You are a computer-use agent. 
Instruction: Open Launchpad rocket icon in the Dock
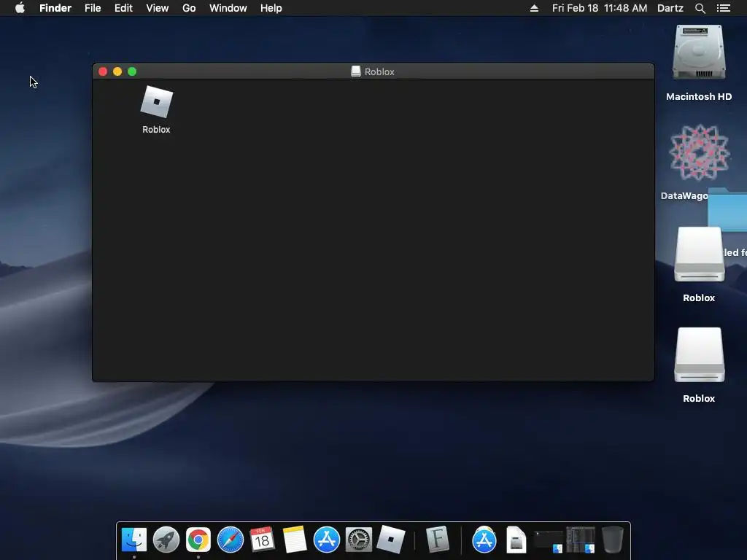point(166,540)
